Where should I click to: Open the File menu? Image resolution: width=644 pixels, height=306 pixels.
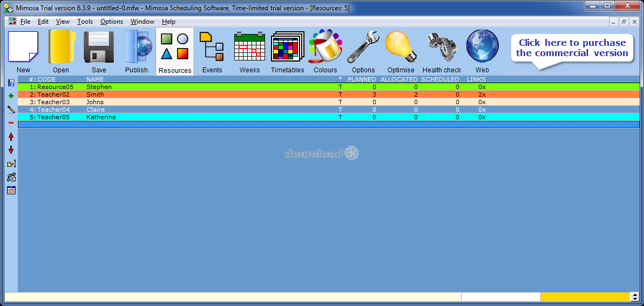25,22
